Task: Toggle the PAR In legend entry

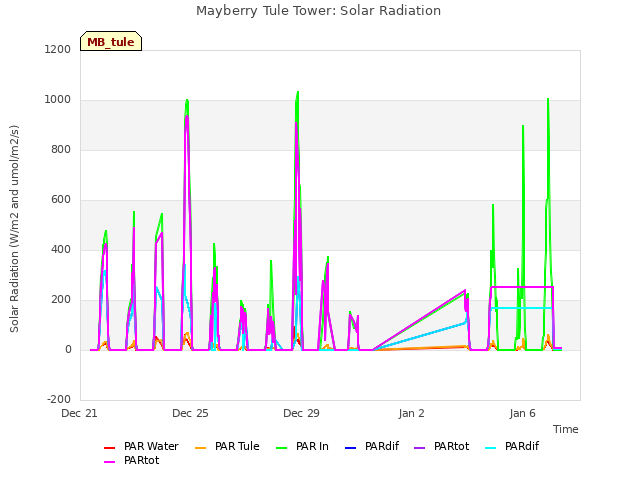Action: pyautogui.click(x=302, y=447)
